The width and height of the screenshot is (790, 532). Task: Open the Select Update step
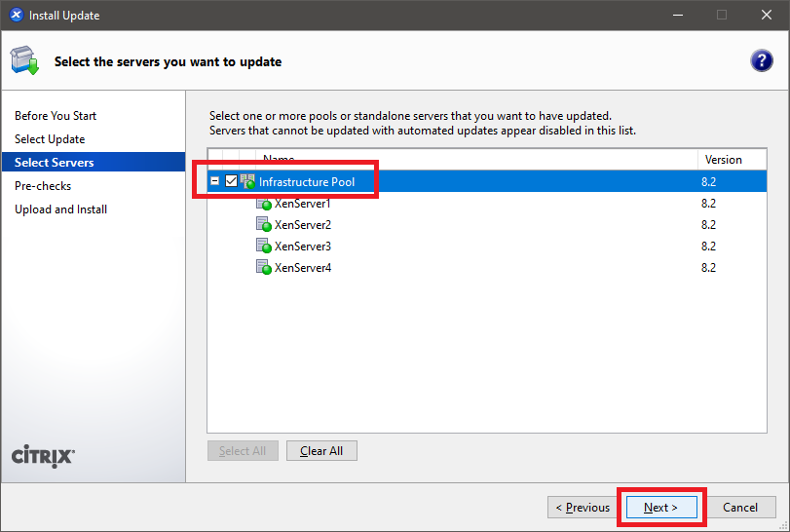point(50,139)
